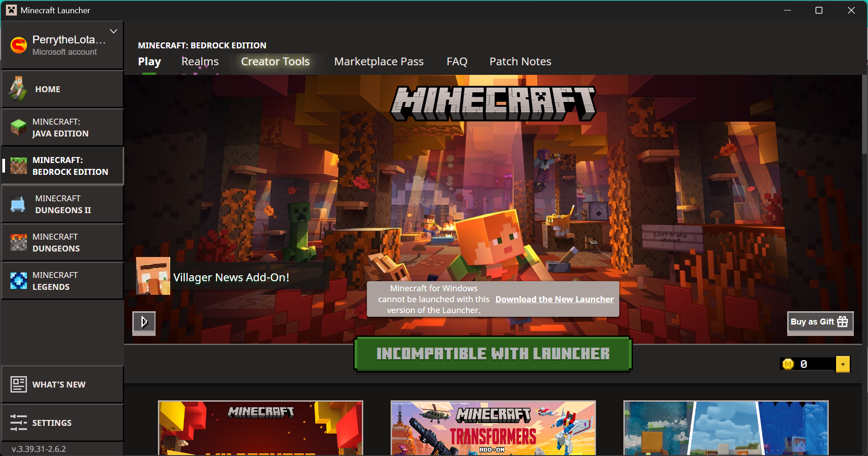Open the What's New newspaper icon

(x=19, y=384)
